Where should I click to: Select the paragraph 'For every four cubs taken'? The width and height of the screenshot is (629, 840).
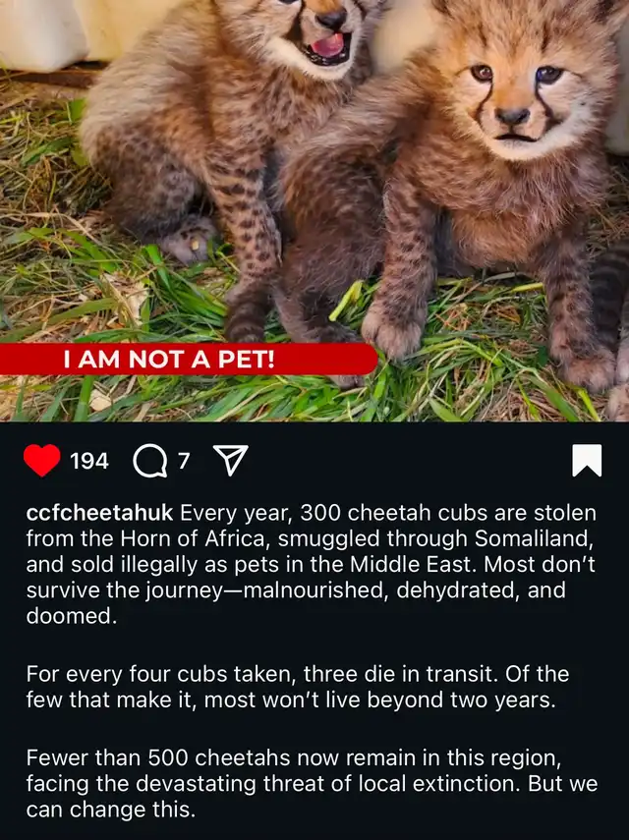tap(298, 687)
